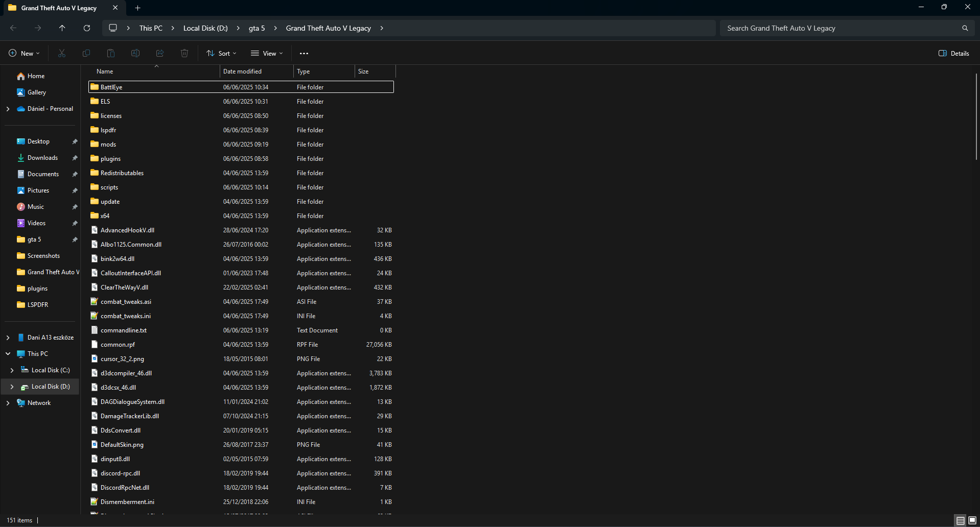
Task: Select the Dismemberment.ini file
Action: tap(241, 501)
